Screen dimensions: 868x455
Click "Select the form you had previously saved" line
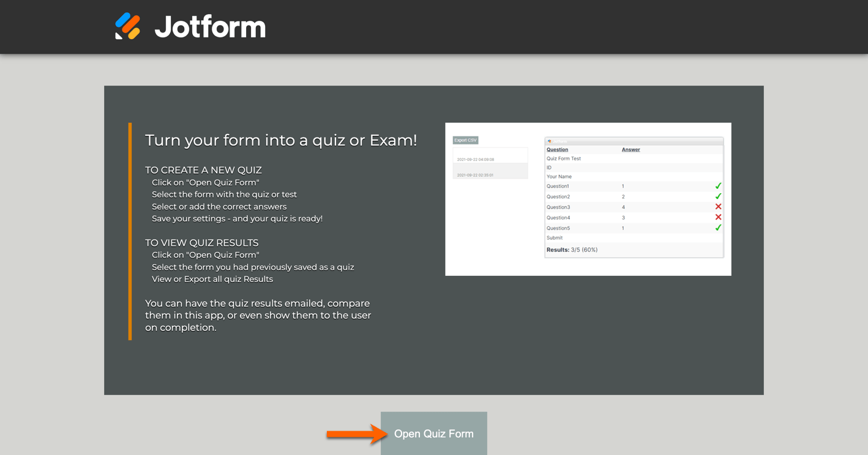pos(253,267)
